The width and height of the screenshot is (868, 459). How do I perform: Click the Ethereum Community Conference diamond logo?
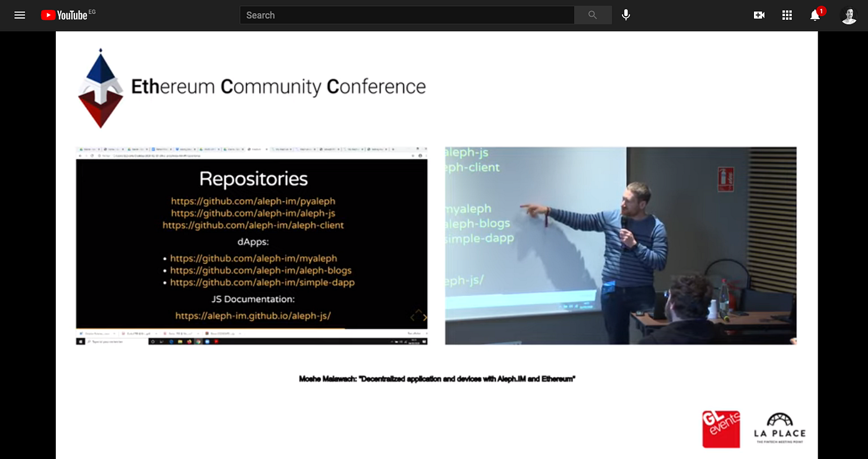(100, 87)
